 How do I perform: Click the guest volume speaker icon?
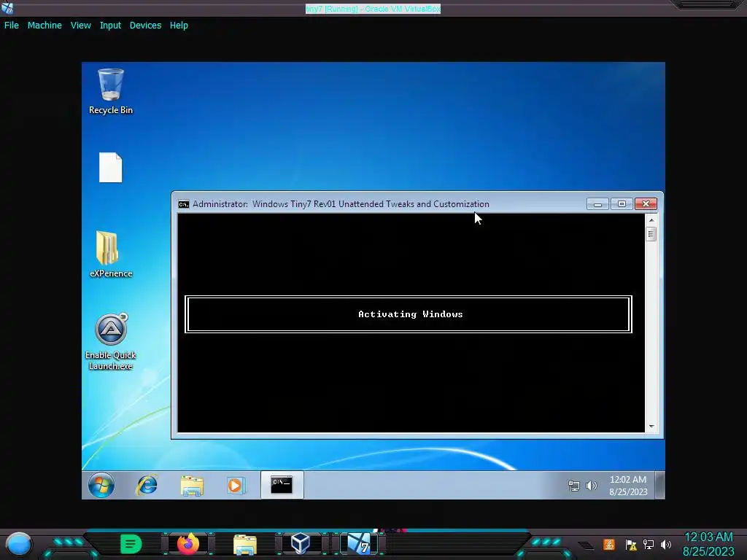pos(591,485)
